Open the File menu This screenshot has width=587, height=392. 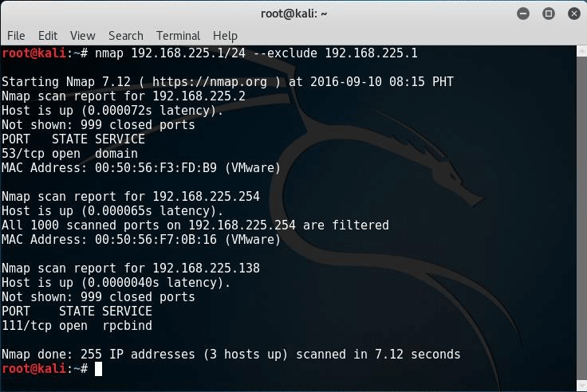16,36
